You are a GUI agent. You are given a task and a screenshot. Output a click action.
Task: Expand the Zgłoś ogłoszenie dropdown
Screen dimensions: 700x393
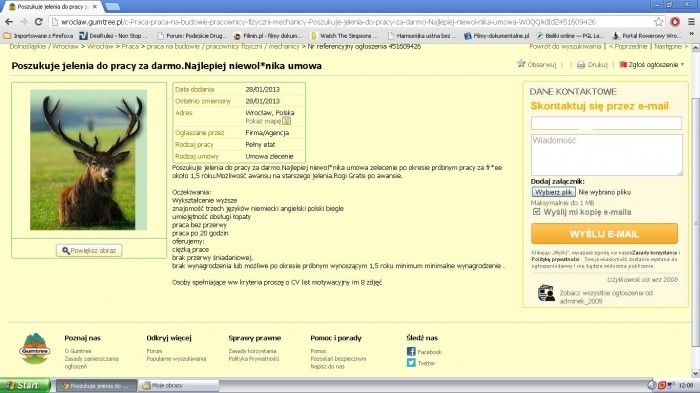tap(652, 65)
